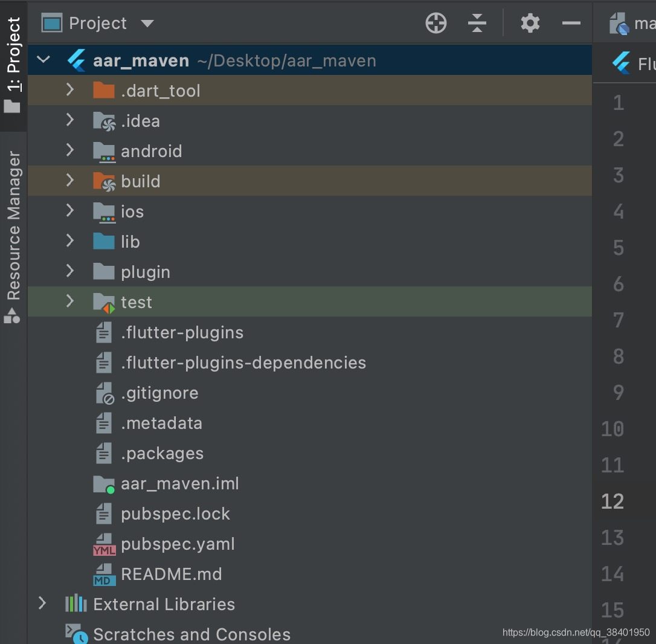The image size is (656, 644).
Task: Click the ios module folder icon
Action: 104,212
